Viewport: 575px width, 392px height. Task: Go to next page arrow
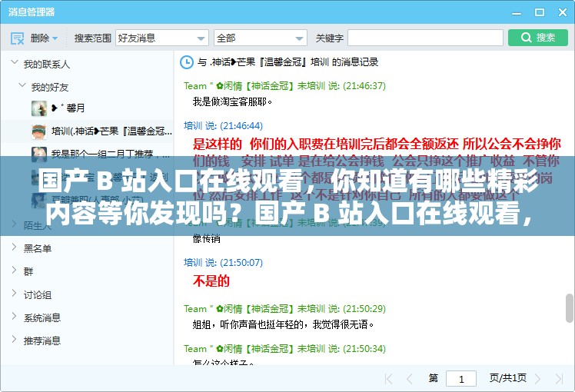tap(537, 378)
